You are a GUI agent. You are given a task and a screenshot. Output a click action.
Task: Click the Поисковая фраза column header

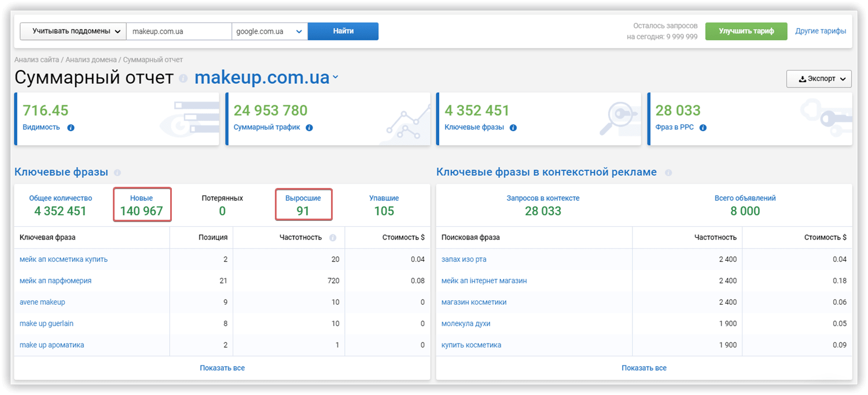coord(471,237)
